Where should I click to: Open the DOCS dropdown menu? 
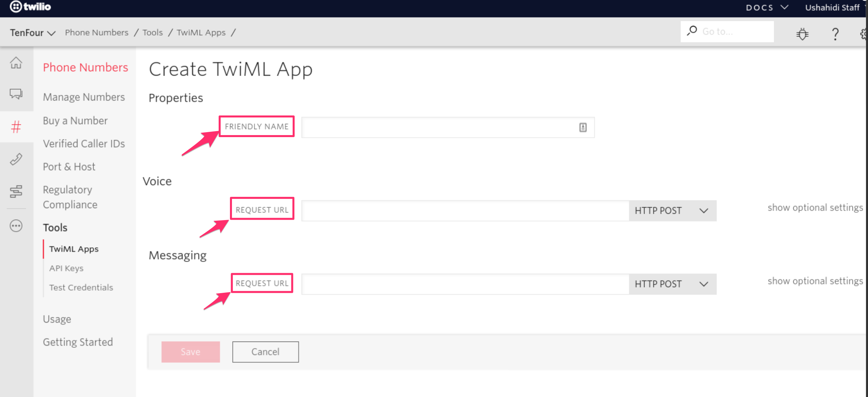pyautogui.click(x=767, y=7)
